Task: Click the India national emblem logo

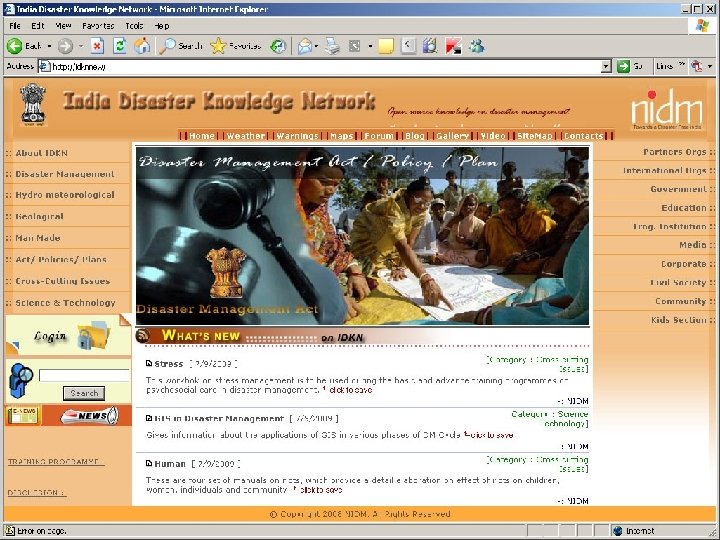Action: pyautogui.click(x=33, y=104)
